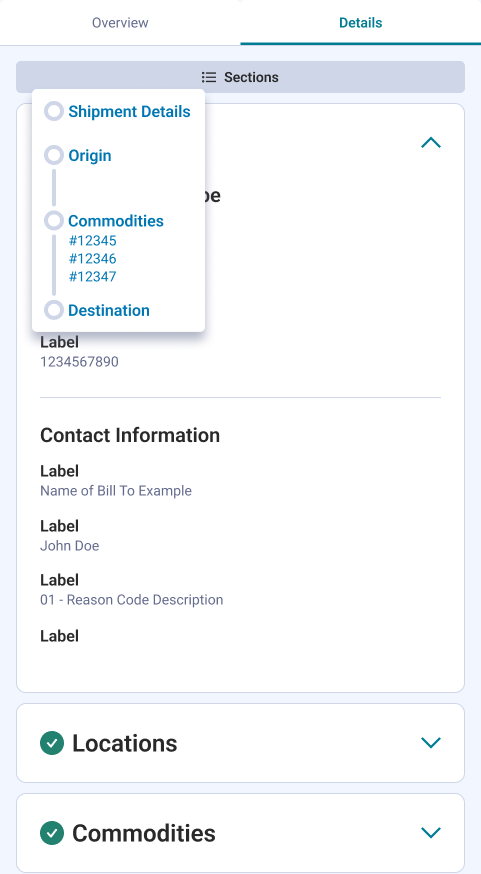Expand the Locations section chevron
Viewport: 481px width, 874px height.
(x=431, y=742)
